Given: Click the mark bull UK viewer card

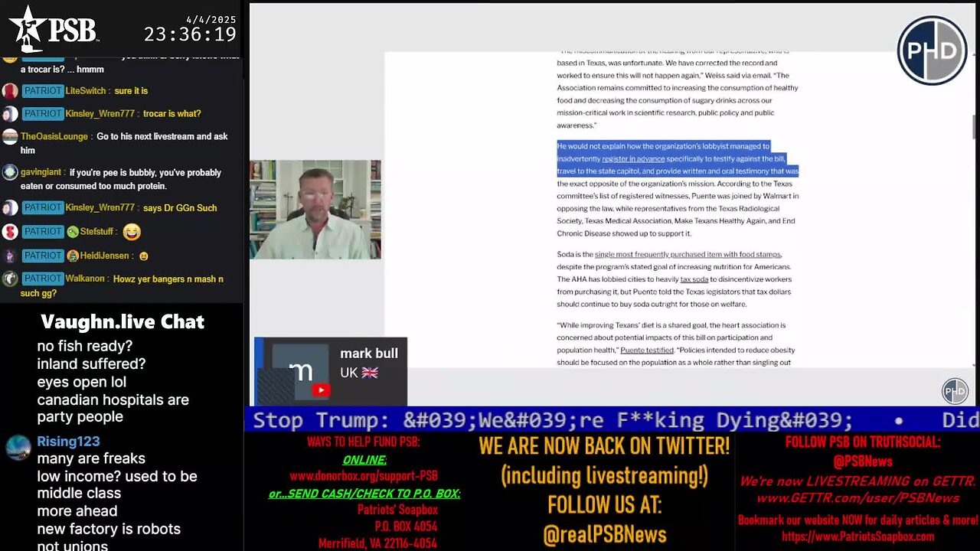Looking at the screenshot, I should click(331, 371).
